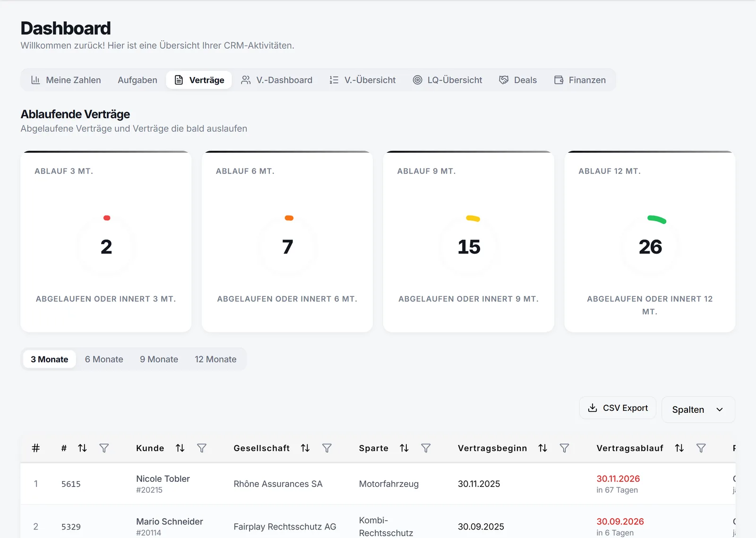Select the Verträge tab
Screen dimensions: 756x538
(199, 80)
